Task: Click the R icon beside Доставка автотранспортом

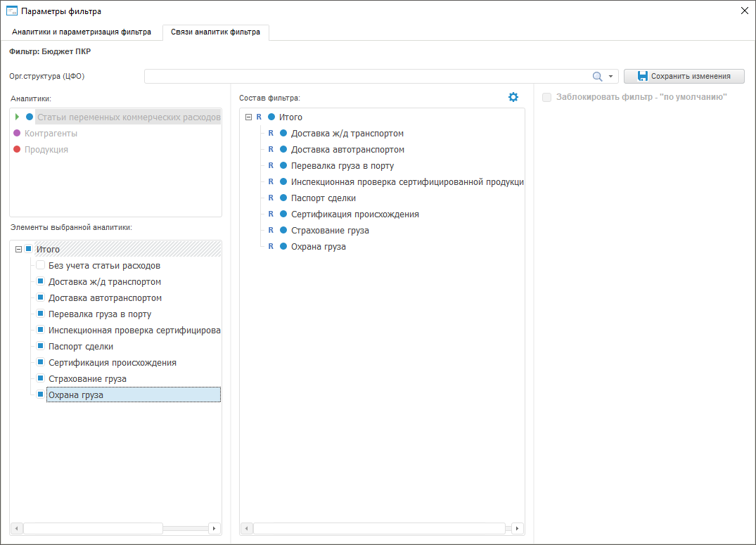Action: [271, 150]
